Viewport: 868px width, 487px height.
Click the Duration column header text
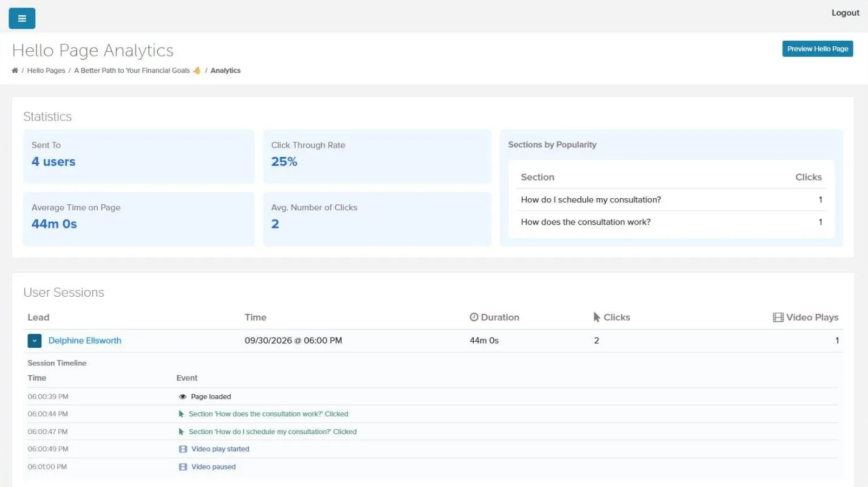pos(500,317)
